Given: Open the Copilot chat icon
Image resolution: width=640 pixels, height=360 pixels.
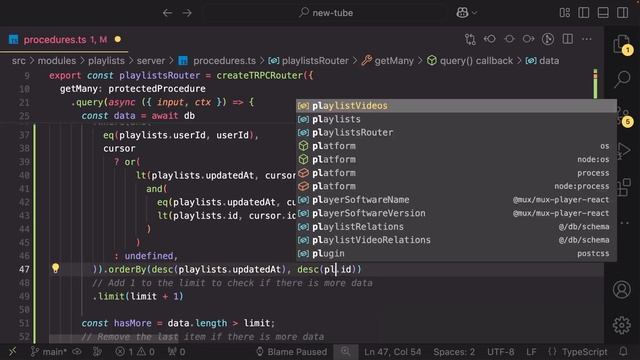Looking at the screenshot, I should point(462,13).
